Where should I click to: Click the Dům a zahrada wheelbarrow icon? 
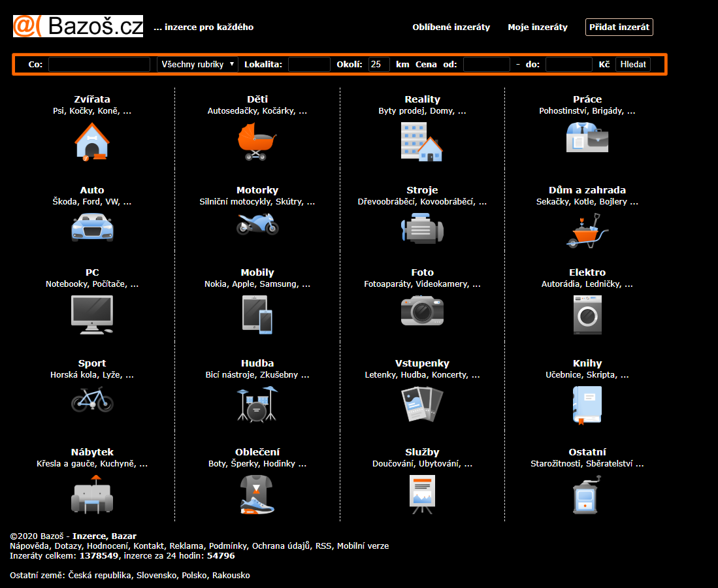(587, 231)
